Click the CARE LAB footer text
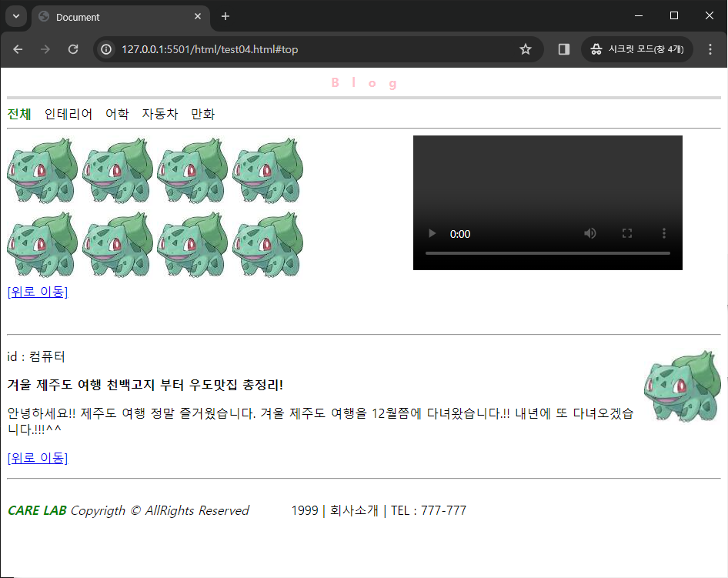Image resolution: width=728 pixels, height=578 pixels. 37,511
